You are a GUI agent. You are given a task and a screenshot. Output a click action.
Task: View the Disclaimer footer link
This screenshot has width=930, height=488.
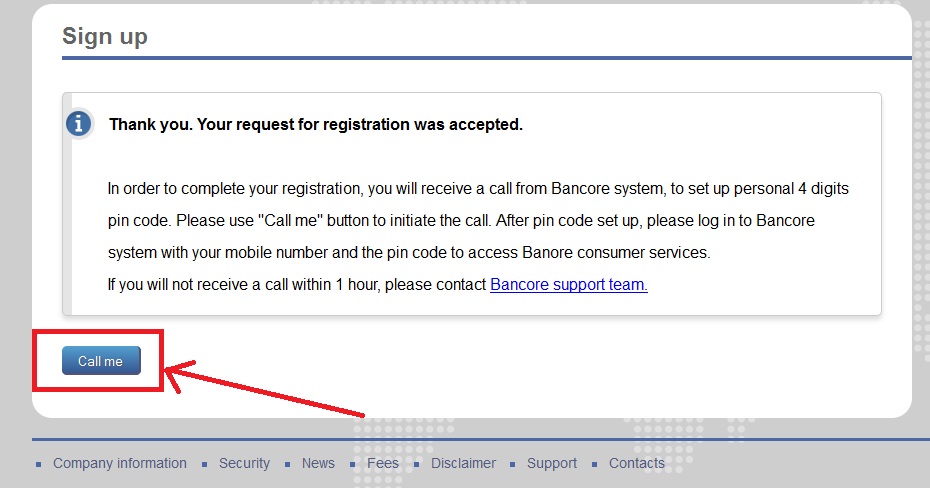tap(463, 463)
